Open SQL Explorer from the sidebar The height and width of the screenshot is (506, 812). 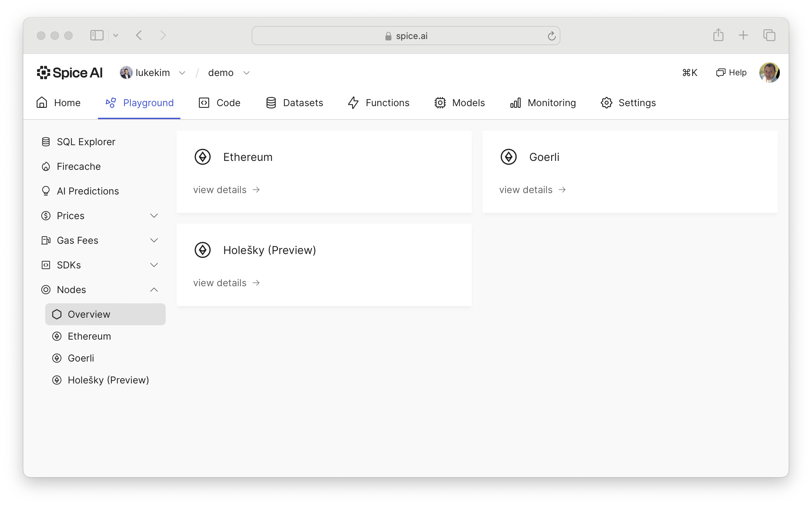coord(86,142)
